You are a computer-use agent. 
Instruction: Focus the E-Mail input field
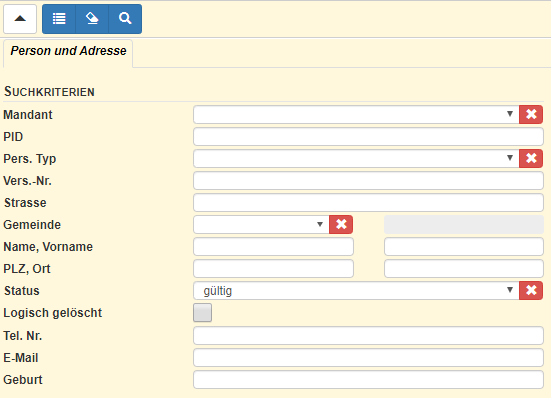coord(368,358)
